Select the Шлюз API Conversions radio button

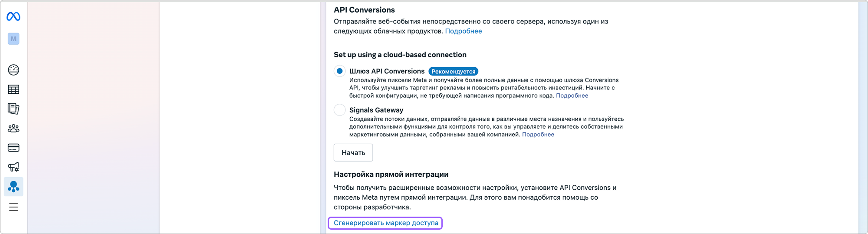click(x=340, y=71)
